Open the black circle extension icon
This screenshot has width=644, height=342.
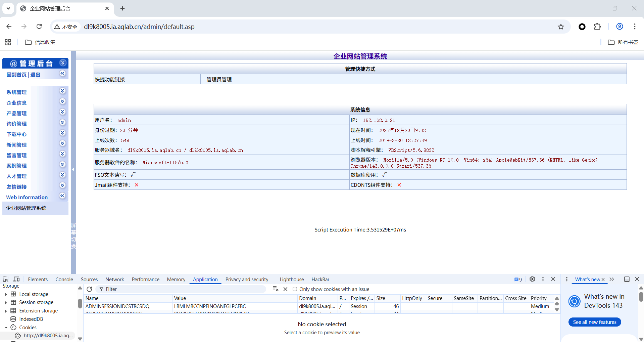pos(582,27)
